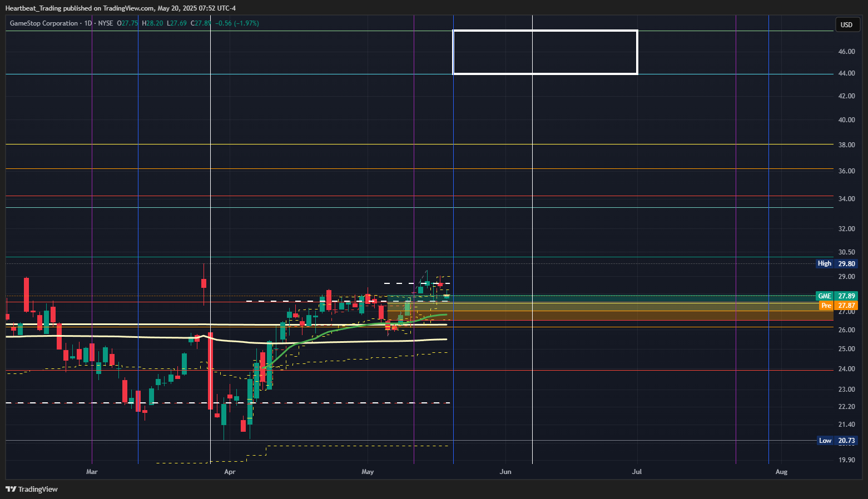The height and width of the screenshot is (499, 868).
Task: Click the Jun label on time axis
Action: tap(505, 472)
